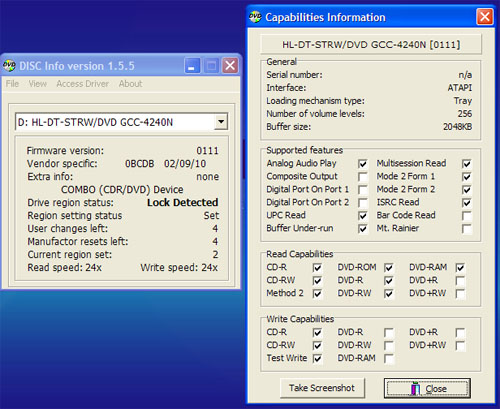The width and height of the screenshot is (500, 409).
Task: Toggle the UPC Read checkbox
Action: tap(363, 216)
